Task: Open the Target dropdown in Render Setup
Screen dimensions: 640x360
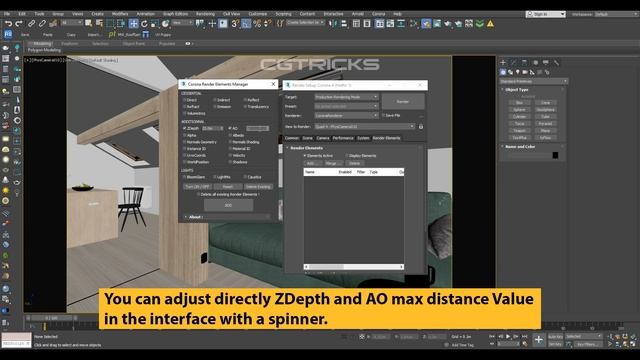Action: tap(347, 97)
